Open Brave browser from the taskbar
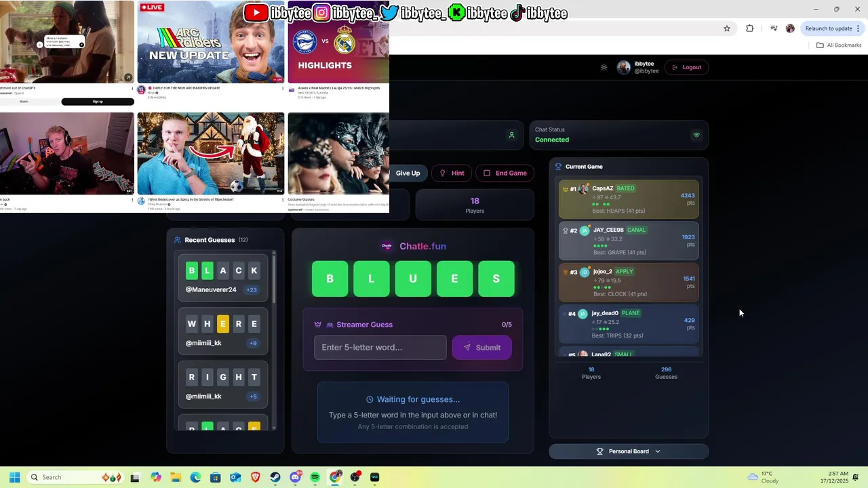The width and height of the screenshot is (868, 488). point(255,477)
